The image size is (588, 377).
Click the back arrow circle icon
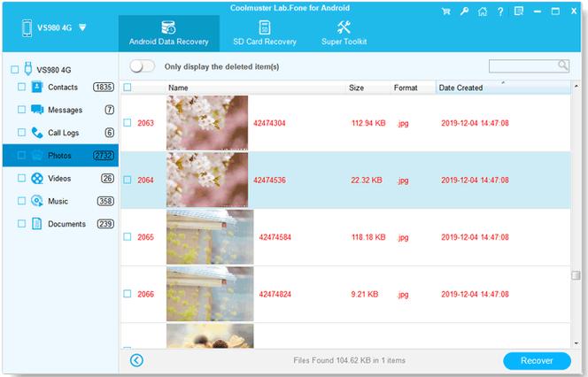pyautogui.click(x=136, y=360)
